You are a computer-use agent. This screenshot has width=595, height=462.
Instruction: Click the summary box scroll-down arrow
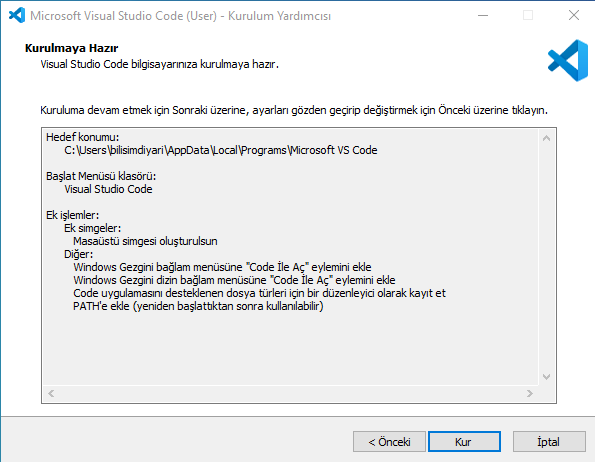coord(546,377)
